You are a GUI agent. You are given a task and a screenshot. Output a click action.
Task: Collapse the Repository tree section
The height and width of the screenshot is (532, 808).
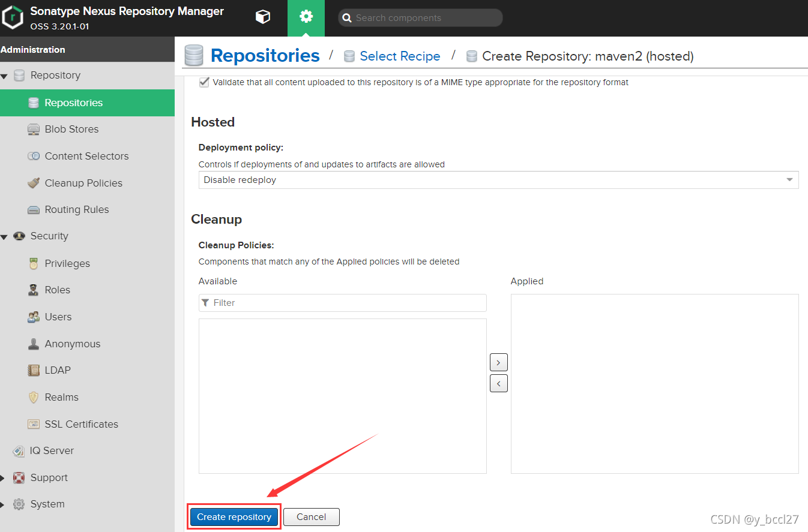(x=4, y=76)
